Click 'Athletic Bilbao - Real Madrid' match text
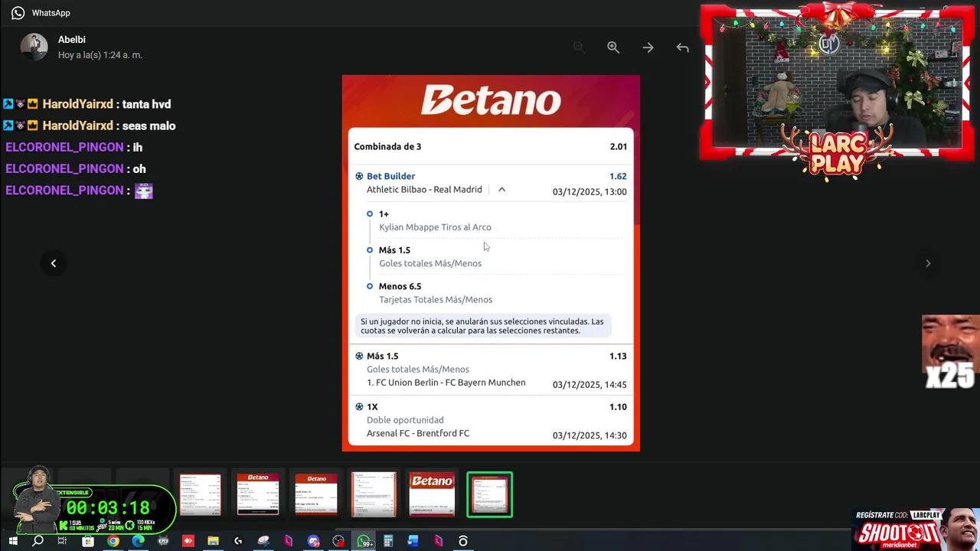This screenshot has height=551, width=980. (x=424, y=190)
